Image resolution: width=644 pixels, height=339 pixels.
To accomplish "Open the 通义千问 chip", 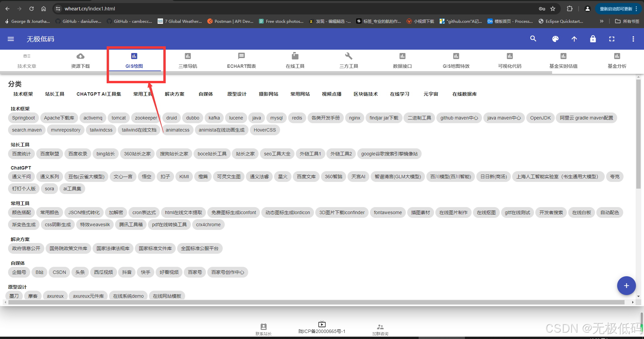I will coord(21,177).
